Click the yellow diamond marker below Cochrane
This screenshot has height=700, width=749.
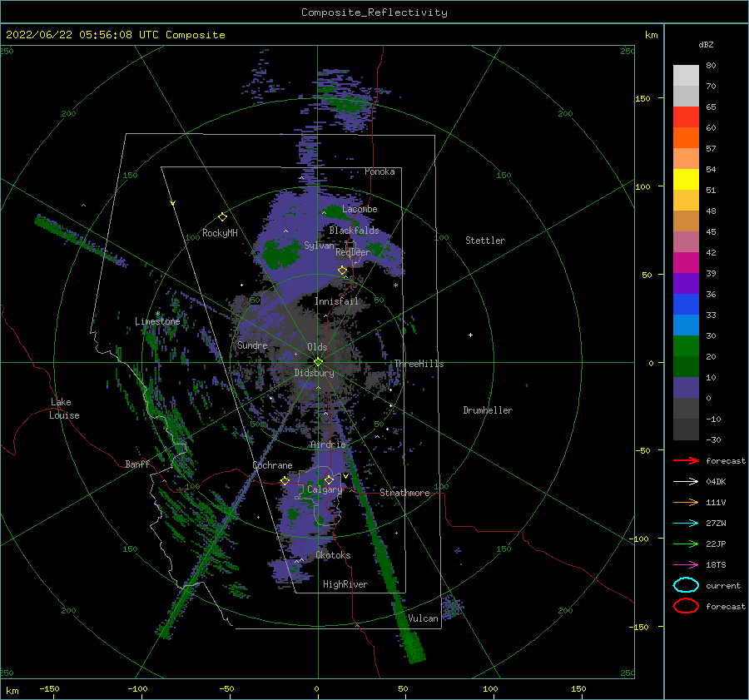pyautogui.click(x=285, y=480)
